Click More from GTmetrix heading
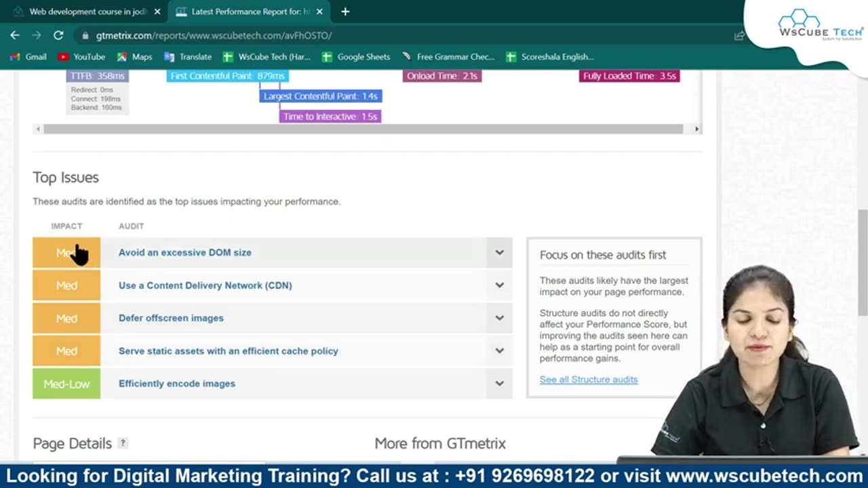The image size is (868, 488). point(440,443)
